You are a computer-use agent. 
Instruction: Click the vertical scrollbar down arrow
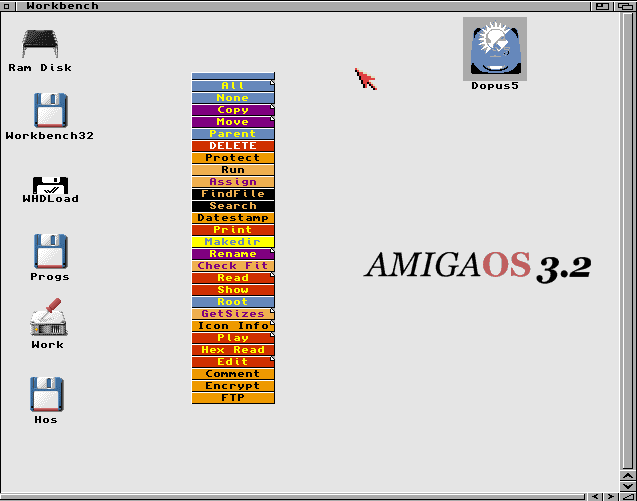(x=628, y=486)
